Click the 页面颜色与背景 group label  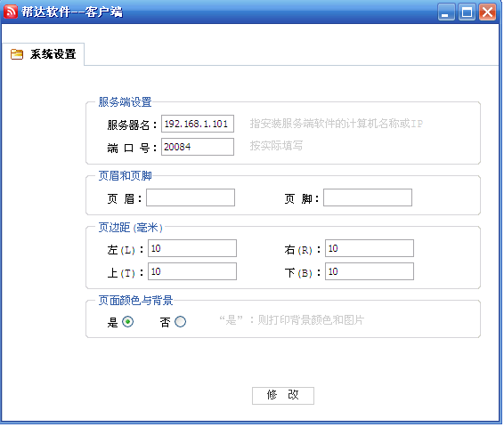135,301
